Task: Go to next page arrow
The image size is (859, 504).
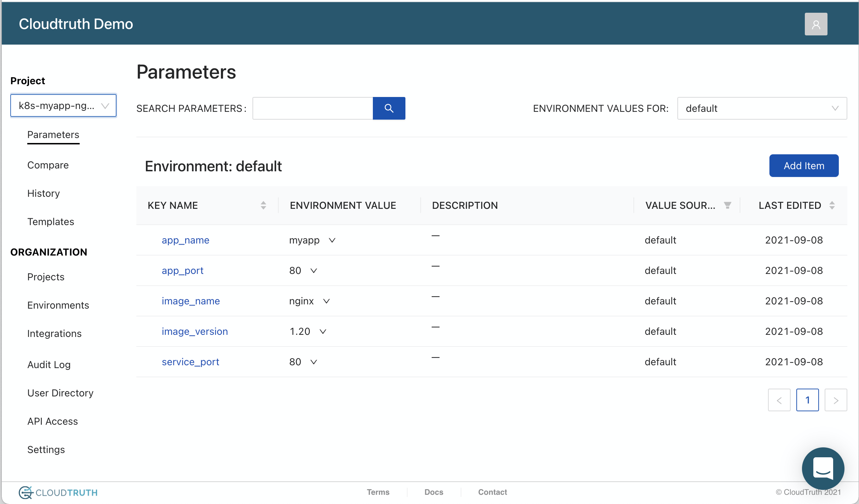Action: [x=836, y=400]
